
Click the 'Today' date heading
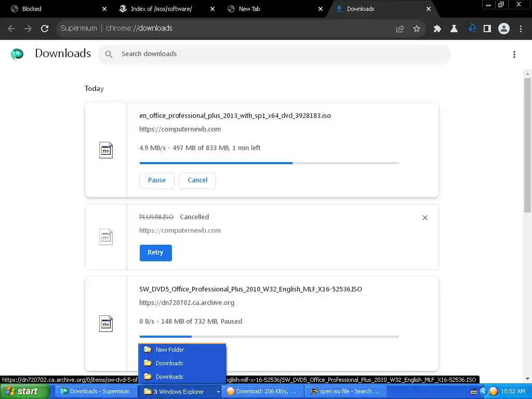94,88
